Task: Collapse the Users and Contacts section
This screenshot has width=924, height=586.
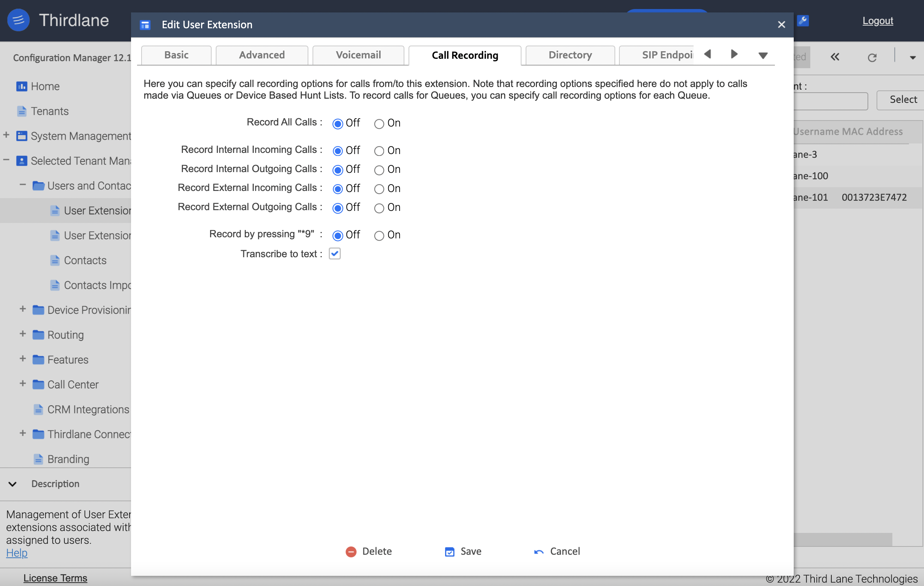Action: pyautogui.click(x=23, y=185)
